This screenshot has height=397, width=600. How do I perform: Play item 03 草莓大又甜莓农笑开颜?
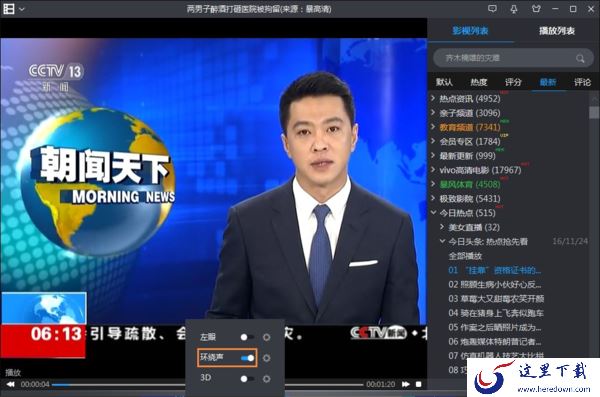coord(496,299)
